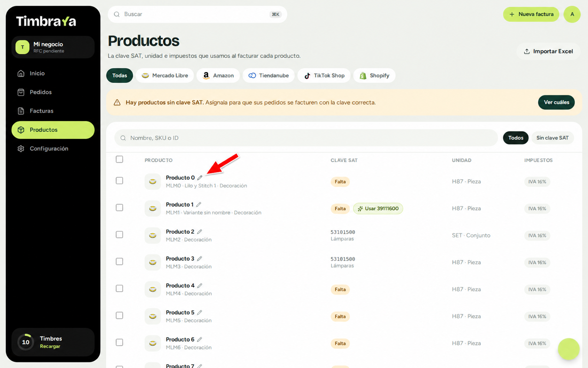The width and height of the screenshot is (588, 368).
Task: Switch to the Shopify tab
Action: (374, 75)
